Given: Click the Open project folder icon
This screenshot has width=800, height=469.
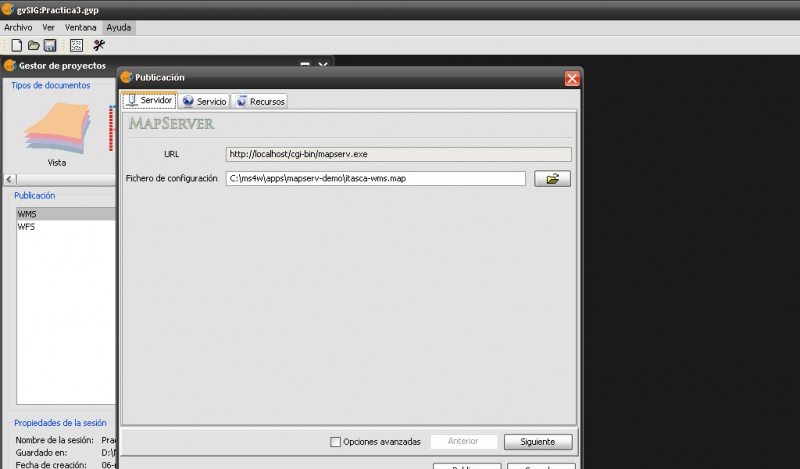Looking at the screenshot, I should click(x=33, y=45).
